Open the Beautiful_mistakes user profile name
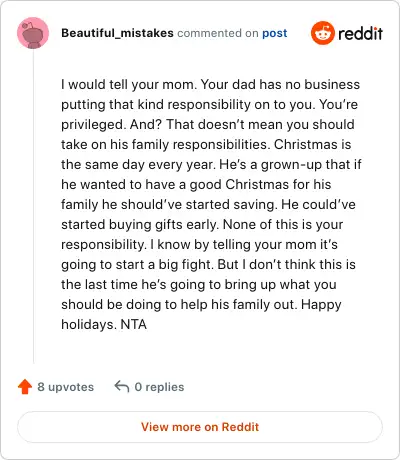 point(117,33)
